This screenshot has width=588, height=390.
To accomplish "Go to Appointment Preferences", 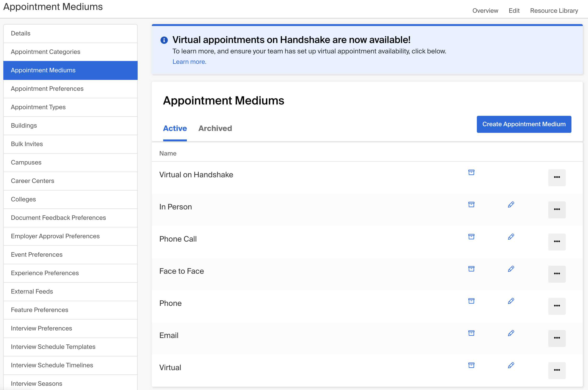I will coord(70,89).
